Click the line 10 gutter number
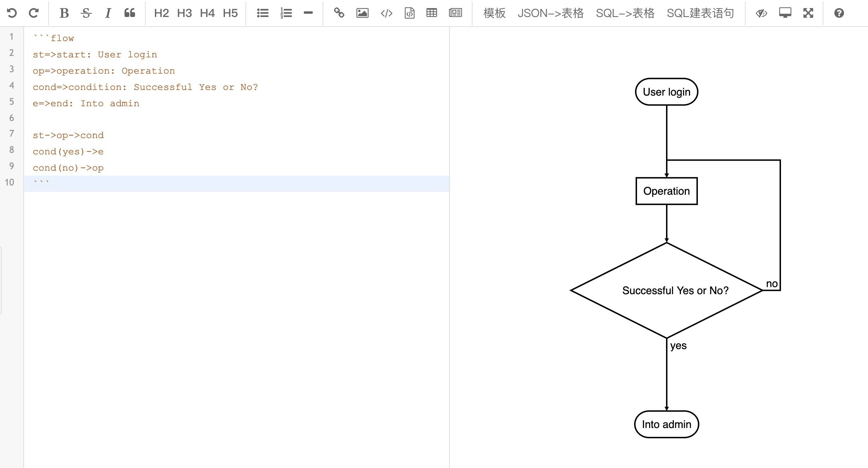Viewport: 868px width, 468px height. tap(10, 182)
